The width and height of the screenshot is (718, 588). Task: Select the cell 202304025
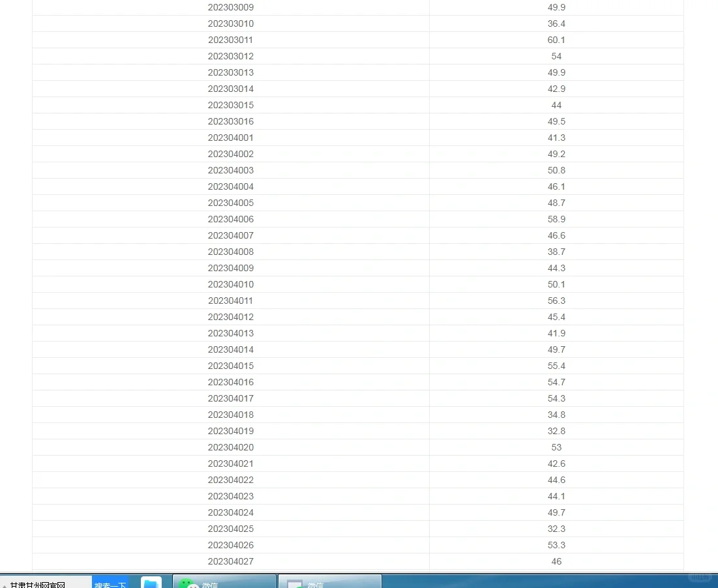231,529
